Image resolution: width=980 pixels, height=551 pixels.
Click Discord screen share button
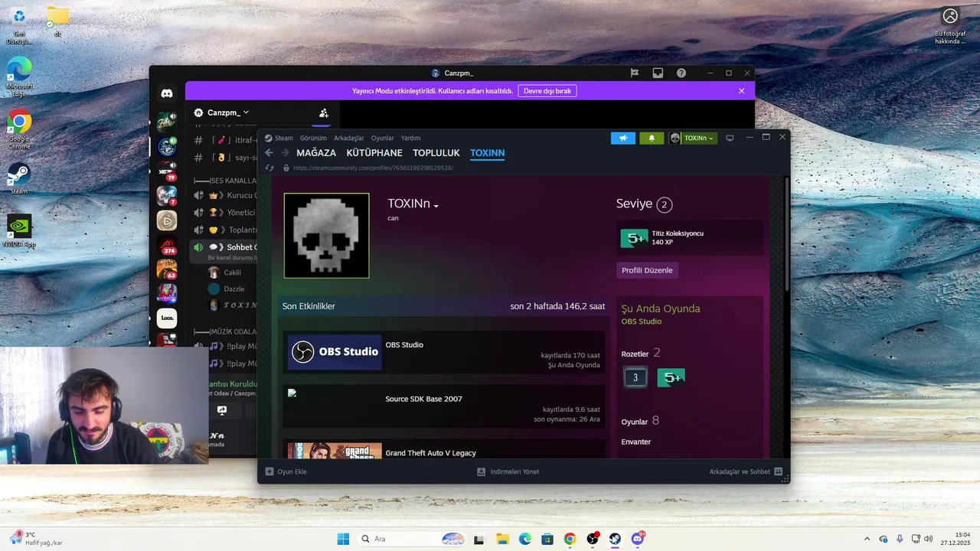point(222,410)
